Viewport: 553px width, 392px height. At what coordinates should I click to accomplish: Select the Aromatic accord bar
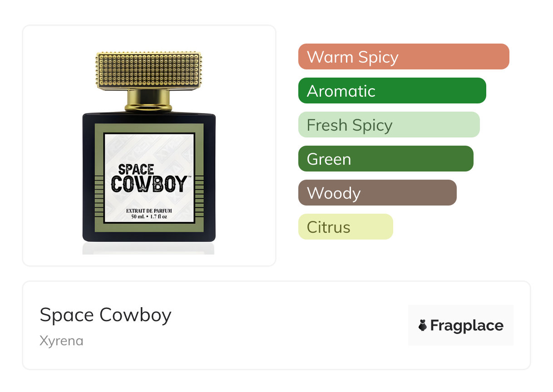pos(392,91)
